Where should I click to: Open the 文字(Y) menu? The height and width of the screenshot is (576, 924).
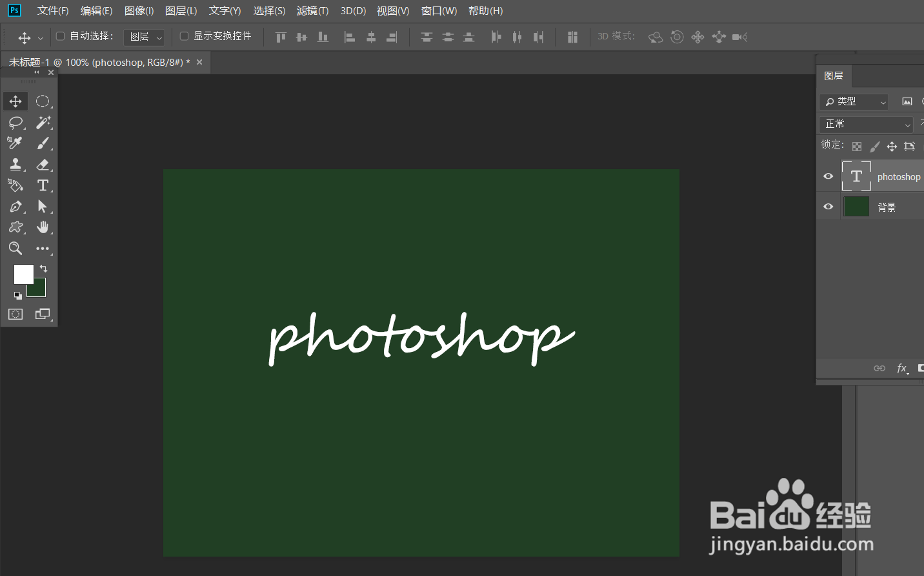pos(225,11)
